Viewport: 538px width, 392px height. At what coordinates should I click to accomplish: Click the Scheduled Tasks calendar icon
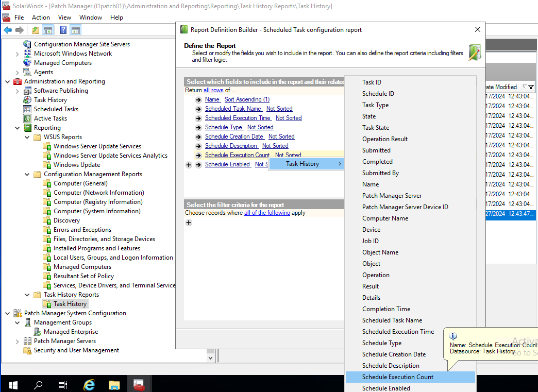[x=27, y=109]
